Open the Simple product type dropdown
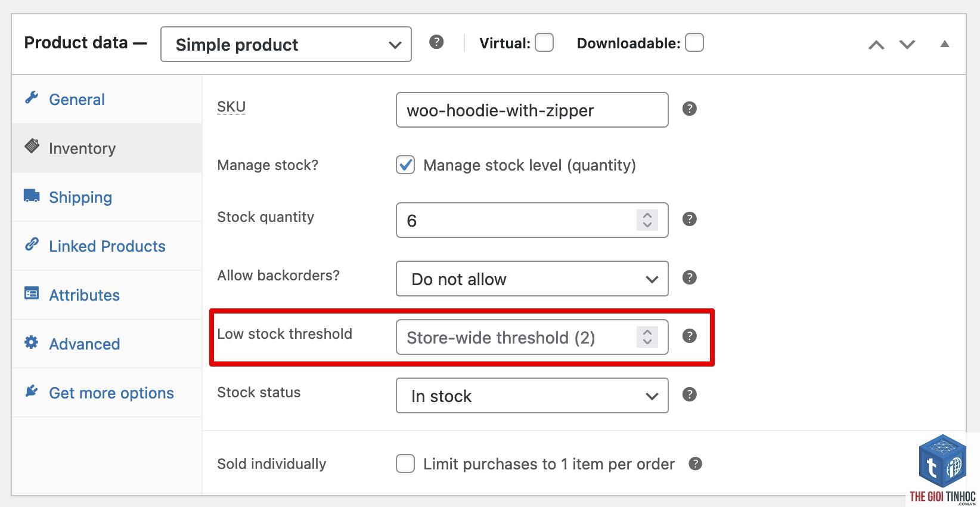The height and width of the screenshot is (507, 980). coord(286,44)
